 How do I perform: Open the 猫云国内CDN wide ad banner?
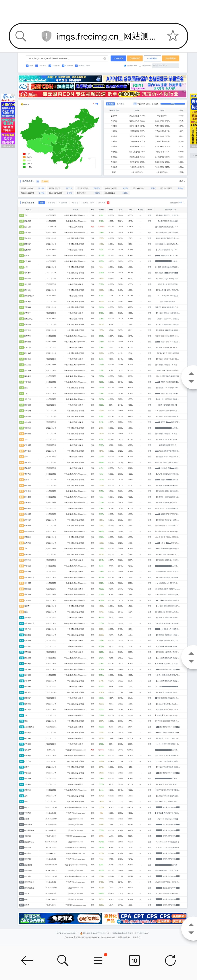(x=103, y=94)
